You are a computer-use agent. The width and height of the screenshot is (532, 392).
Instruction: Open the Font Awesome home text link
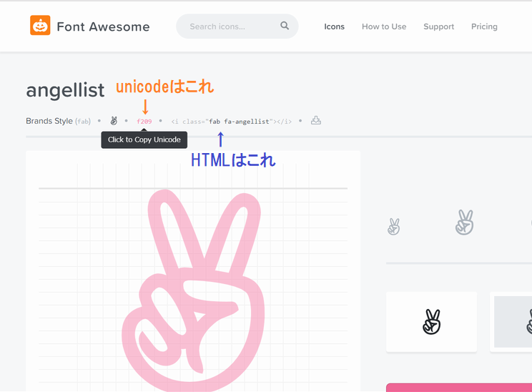tap(103, 26)
